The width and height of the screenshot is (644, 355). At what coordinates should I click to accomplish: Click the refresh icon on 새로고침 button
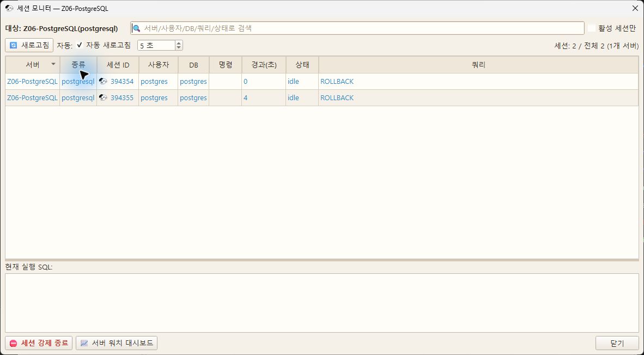[14, 45]
